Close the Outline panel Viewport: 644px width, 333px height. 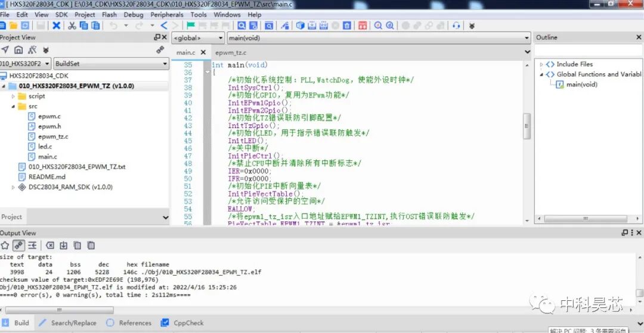pyautogui.click(x=639, y=38)
